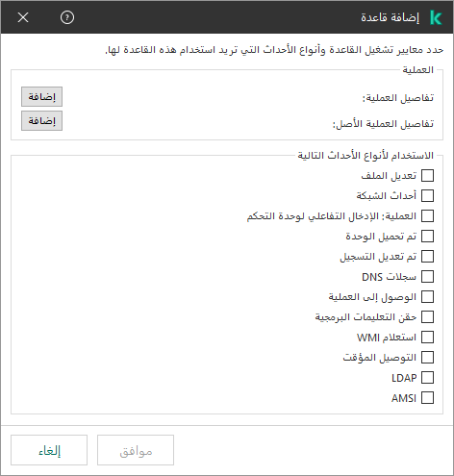Check the interactive console input option
Image resolution: width=454 pixels, height=476 pixels.
427,216
